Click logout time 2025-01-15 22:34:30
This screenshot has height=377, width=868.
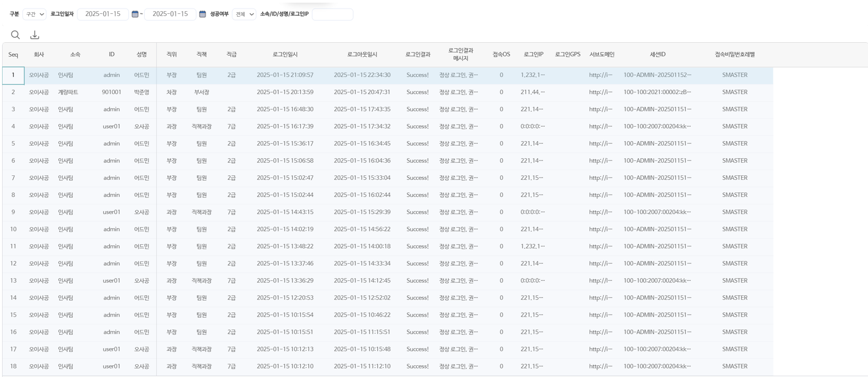click(x=362, y=75)
